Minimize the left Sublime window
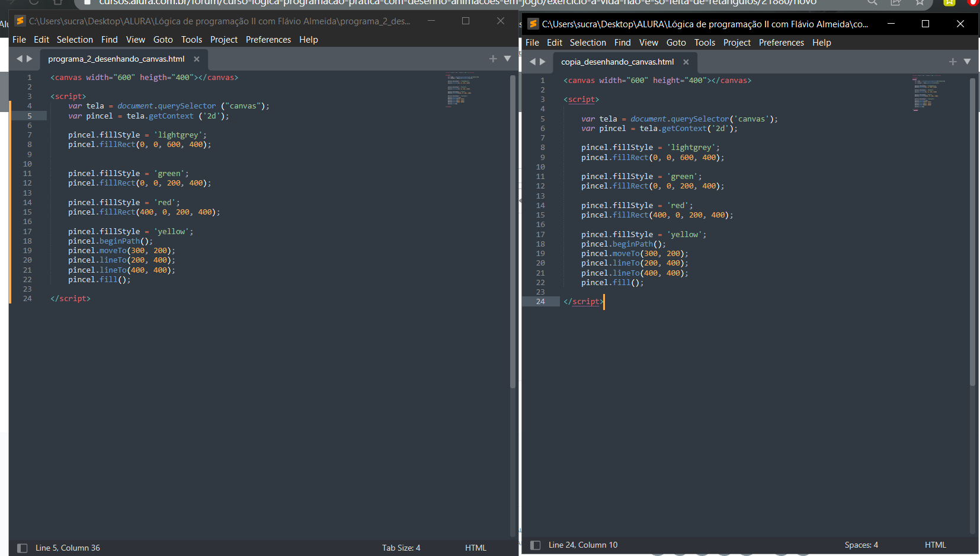 [x=431, y=21]
